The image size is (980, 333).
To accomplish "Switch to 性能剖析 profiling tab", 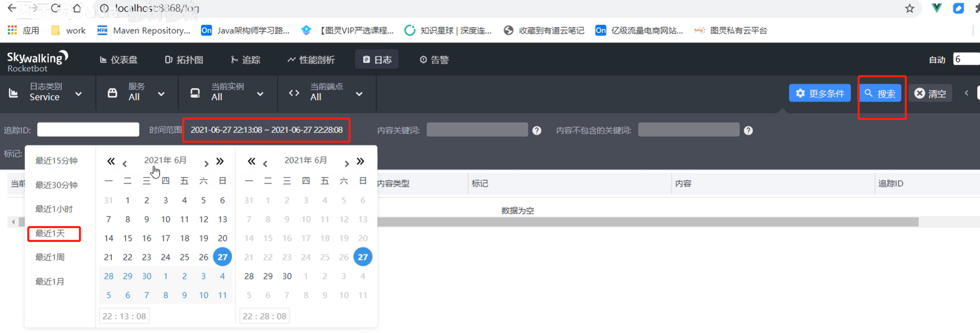I will [x=311, y=60].
